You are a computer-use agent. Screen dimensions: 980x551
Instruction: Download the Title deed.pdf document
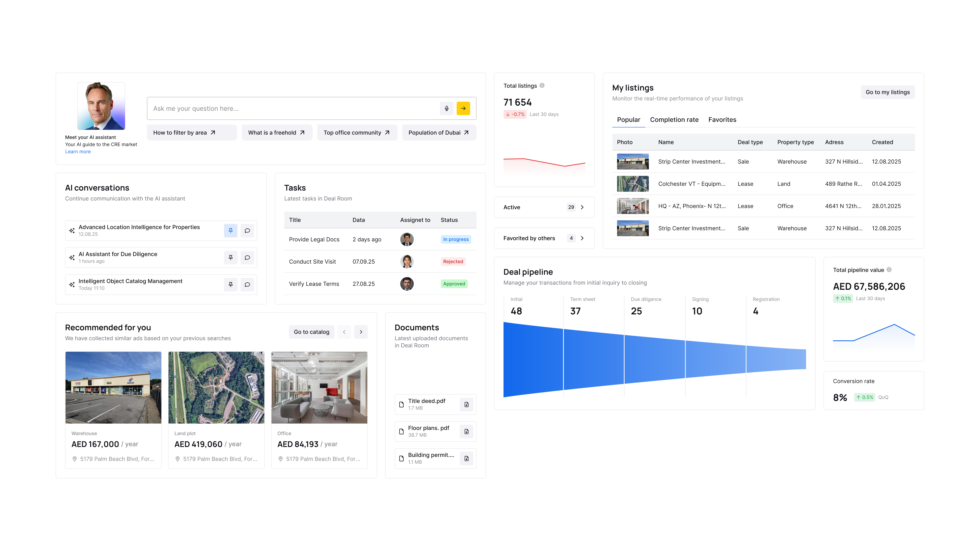(466, 404)
